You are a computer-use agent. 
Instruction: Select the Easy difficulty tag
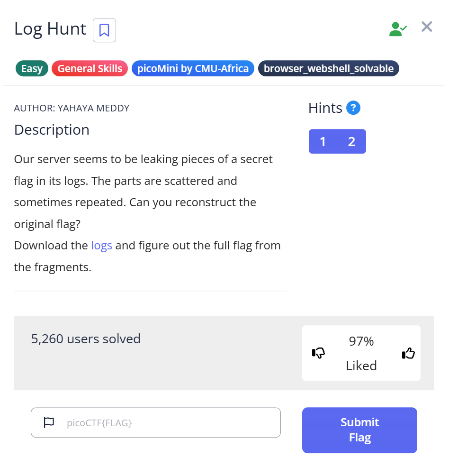tap(32, 69)
